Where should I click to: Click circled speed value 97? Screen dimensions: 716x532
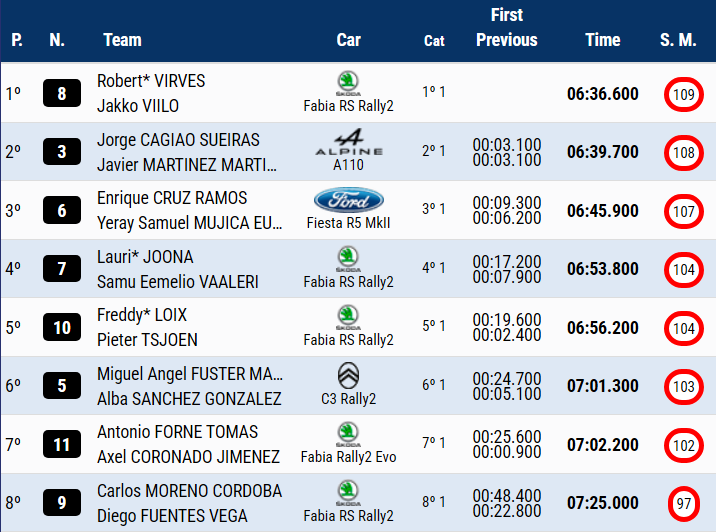pyautogui.click(x=684, y=504)
